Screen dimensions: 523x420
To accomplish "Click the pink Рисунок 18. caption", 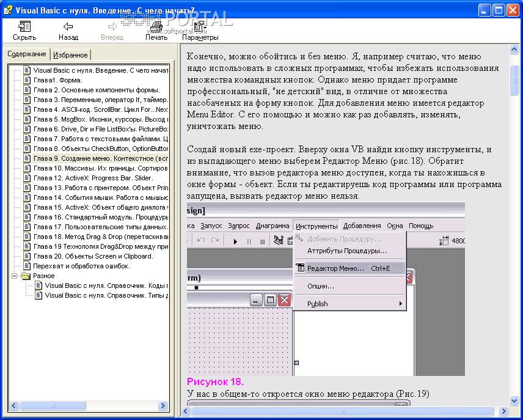I will coord(215,381).
